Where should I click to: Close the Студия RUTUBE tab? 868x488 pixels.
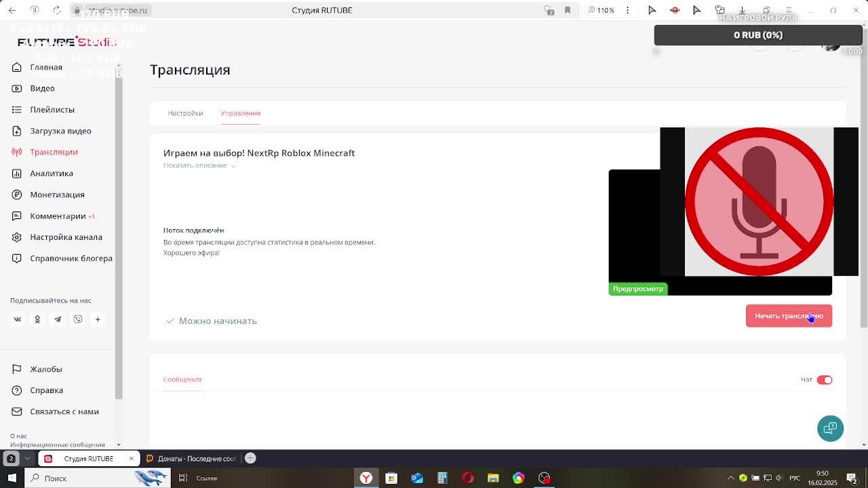132,459
